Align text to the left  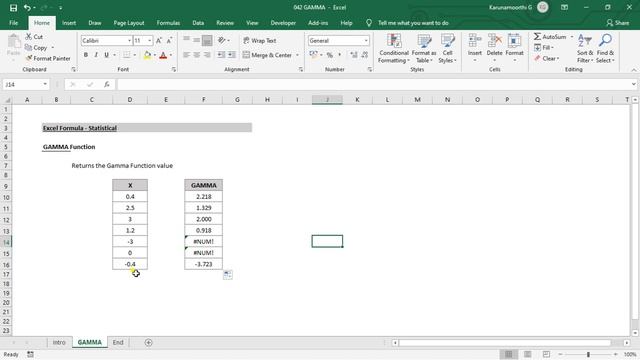click(187, 55)
